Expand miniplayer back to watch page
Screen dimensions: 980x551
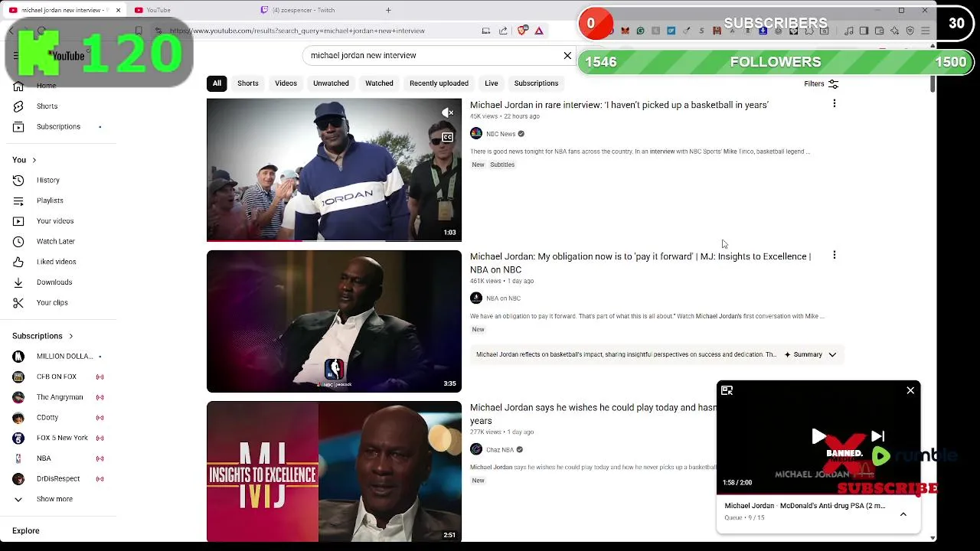(x=727, y=390)
